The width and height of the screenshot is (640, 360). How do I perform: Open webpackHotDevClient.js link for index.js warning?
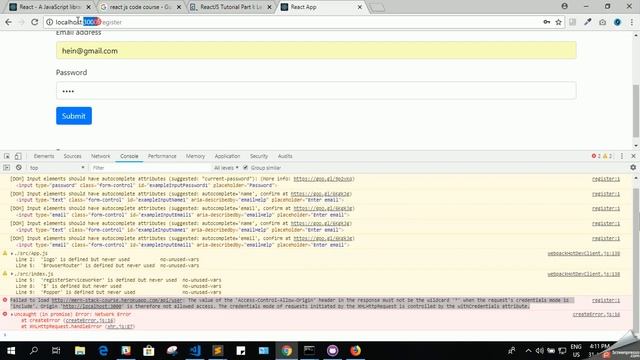583,274
